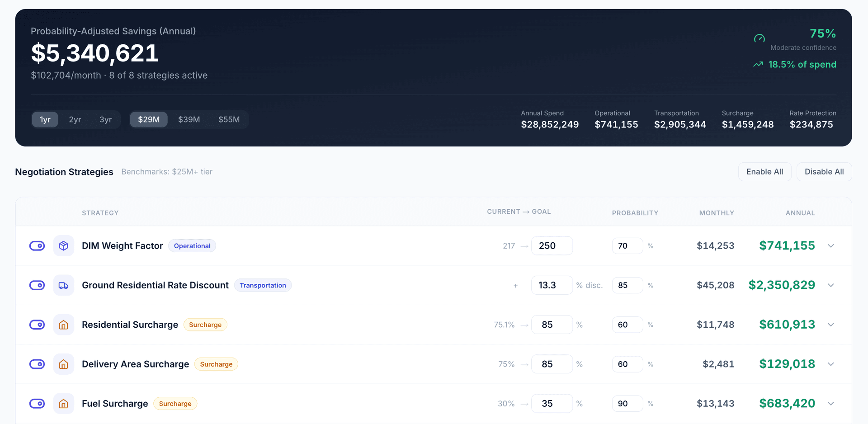This screenshot has width=868, height=424.
Task: Click the Enable All button
Action: (x=764, y=172)
